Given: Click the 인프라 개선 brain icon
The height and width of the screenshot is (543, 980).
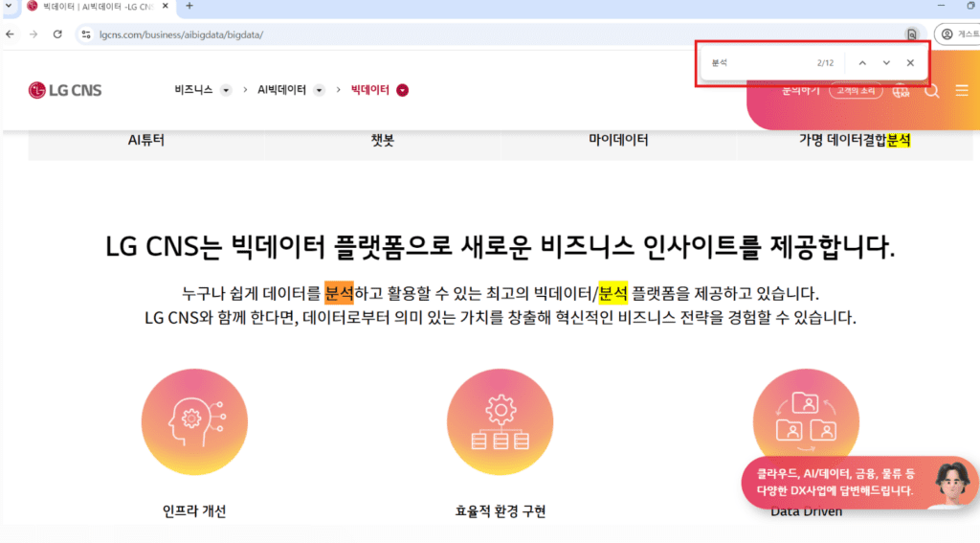Looking at the screenshot, I should click(x=194, y=421).
